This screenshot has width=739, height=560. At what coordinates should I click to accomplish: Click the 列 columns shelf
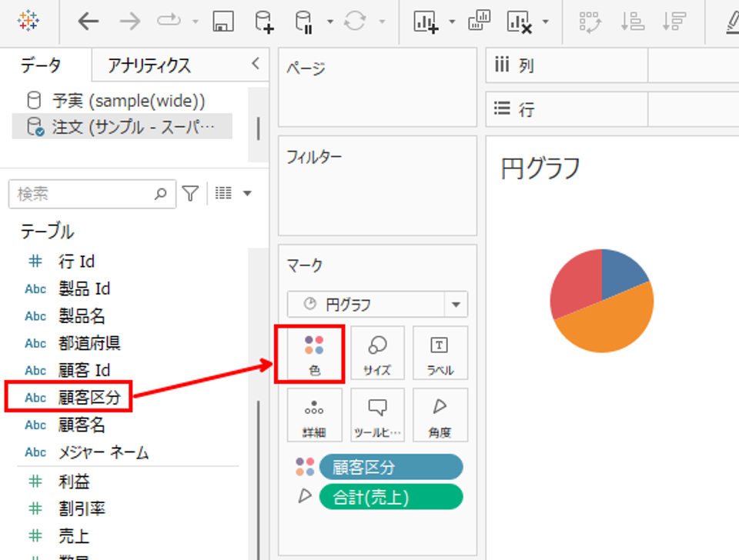[x=612, y=65]
